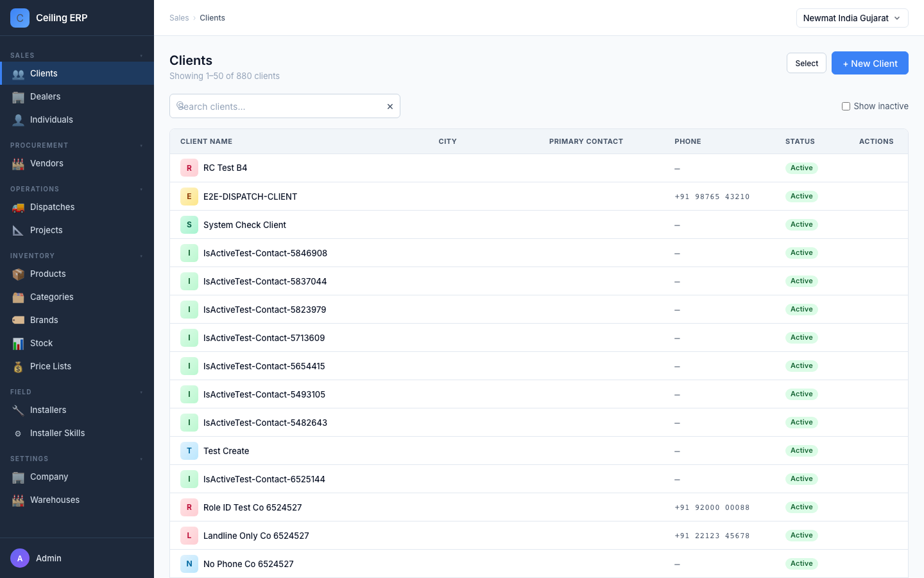Click Active badge for Test Create
Viewport: 924px width, 578px height.
pyautogui.click(x=801, y=451)
